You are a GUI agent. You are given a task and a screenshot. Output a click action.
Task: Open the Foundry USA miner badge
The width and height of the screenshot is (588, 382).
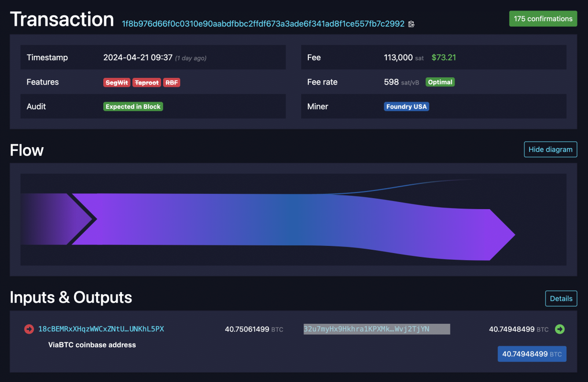click(x=406, y=106)
